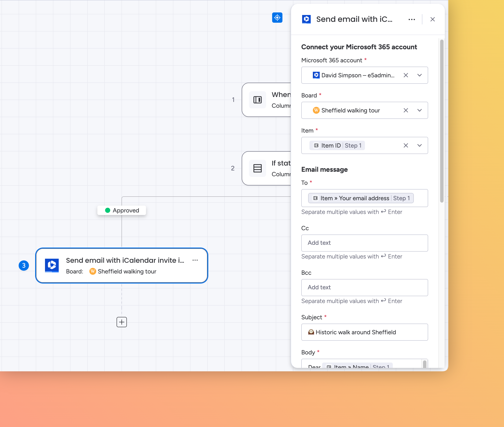The image size is (504, 427).
Task: Open panel options three-dot menu
Action: coord(411,19)
